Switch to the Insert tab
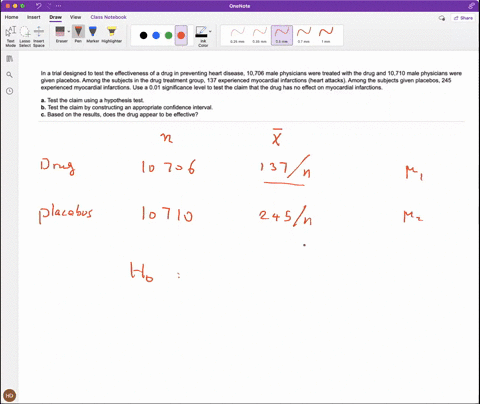This screenshot has height=404, width=480. pos(34,17)
